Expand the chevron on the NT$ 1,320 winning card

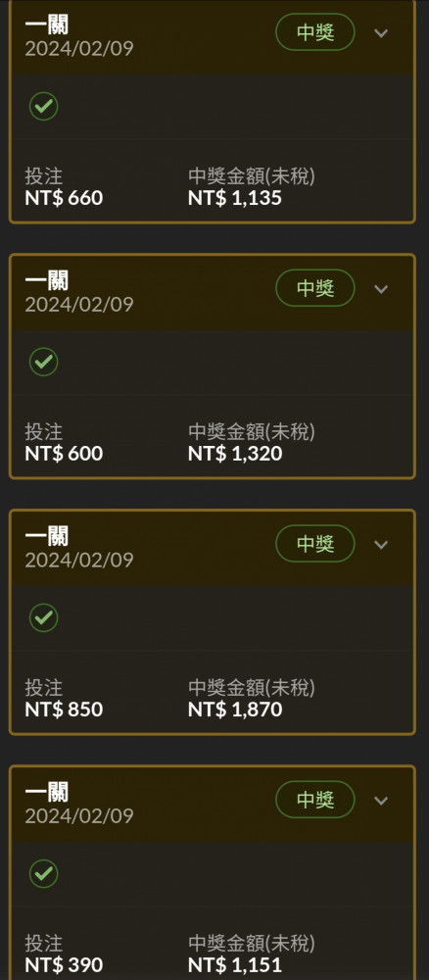point(382,289)
